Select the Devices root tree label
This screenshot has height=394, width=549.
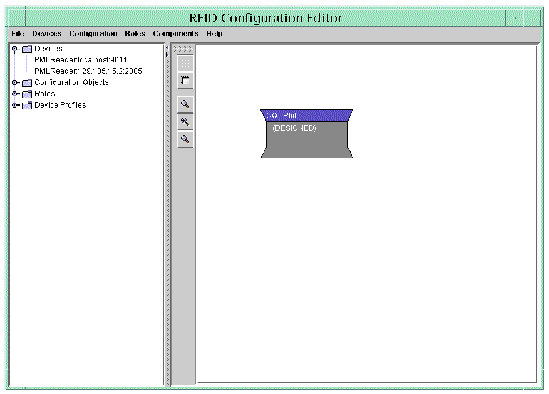coord(48,49)
